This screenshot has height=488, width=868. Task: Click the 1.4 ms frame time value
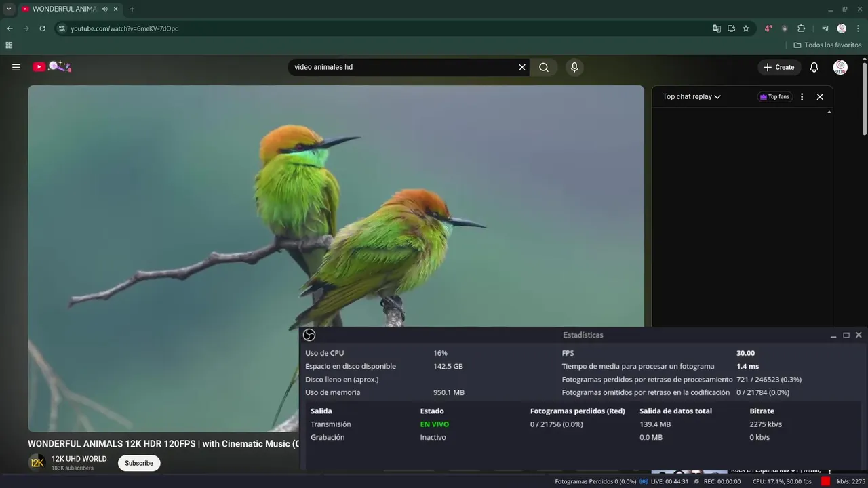(x=748, y=366)
